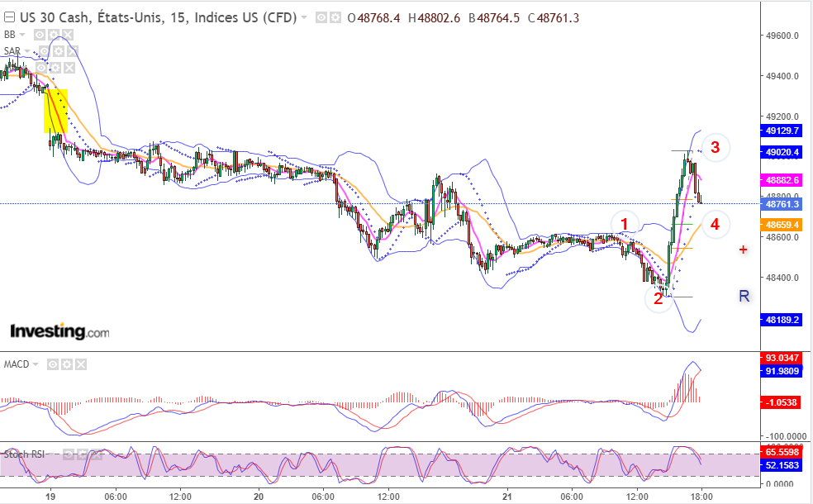Click the blue 48189.2 lower band price label
The height and width of the screenshot is (504, 813).
tap(782, 320)
